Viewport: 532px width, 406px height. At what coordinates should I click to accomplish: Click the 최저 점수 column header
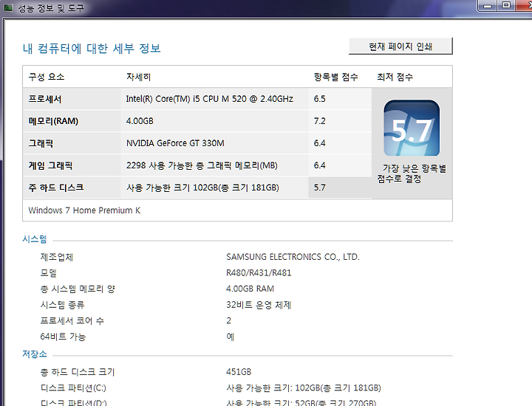[x=395, y=77]
